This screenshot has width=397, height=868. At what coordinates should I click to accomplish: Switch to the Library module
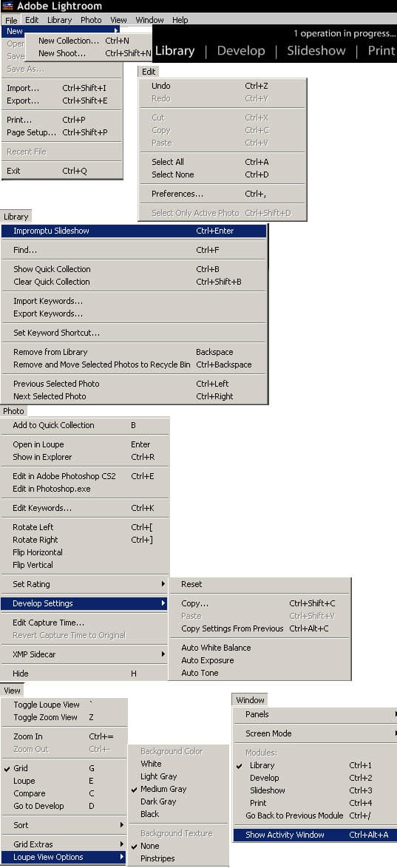(174, 51)
